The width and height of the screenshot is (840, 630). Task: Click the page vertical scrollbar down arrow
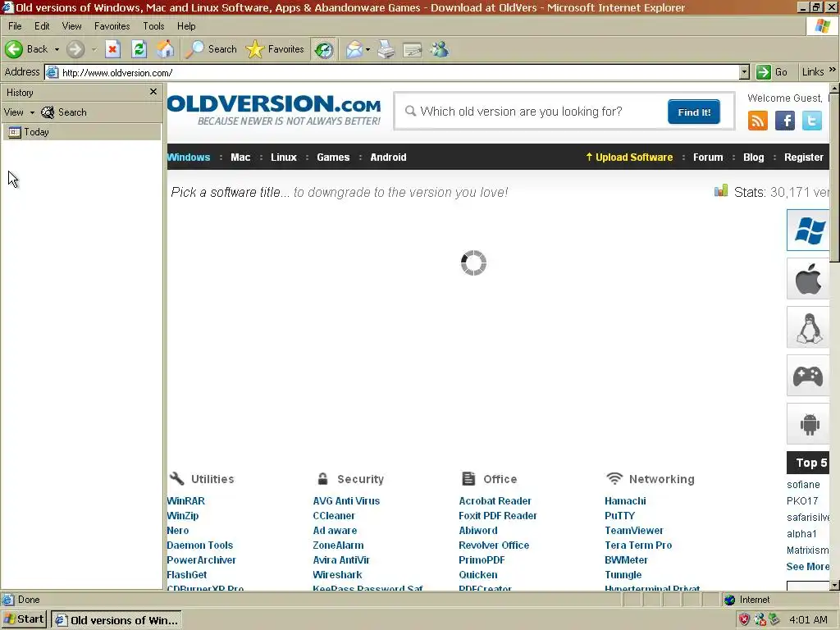coord(834,585)
